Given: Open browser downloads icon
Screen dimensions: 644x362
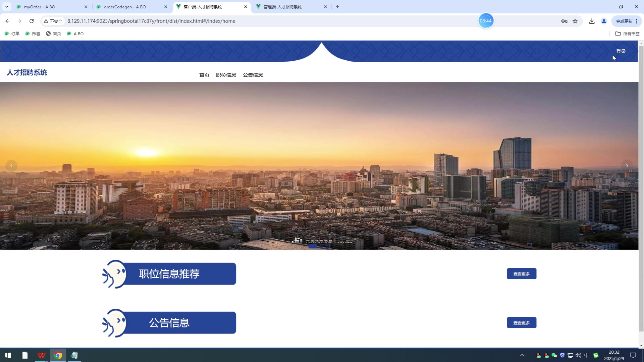Looking at the screenshot, I should tap(592, 21).
